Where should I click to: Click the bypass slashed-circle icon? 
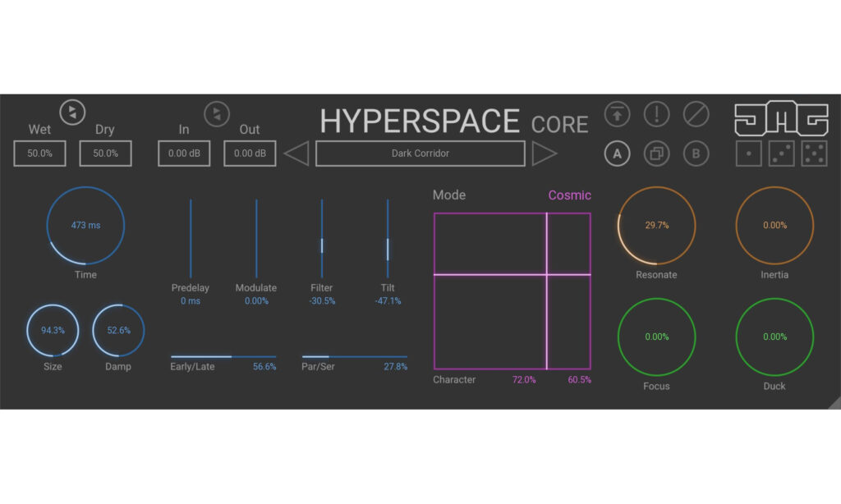(x=696, y=114)
